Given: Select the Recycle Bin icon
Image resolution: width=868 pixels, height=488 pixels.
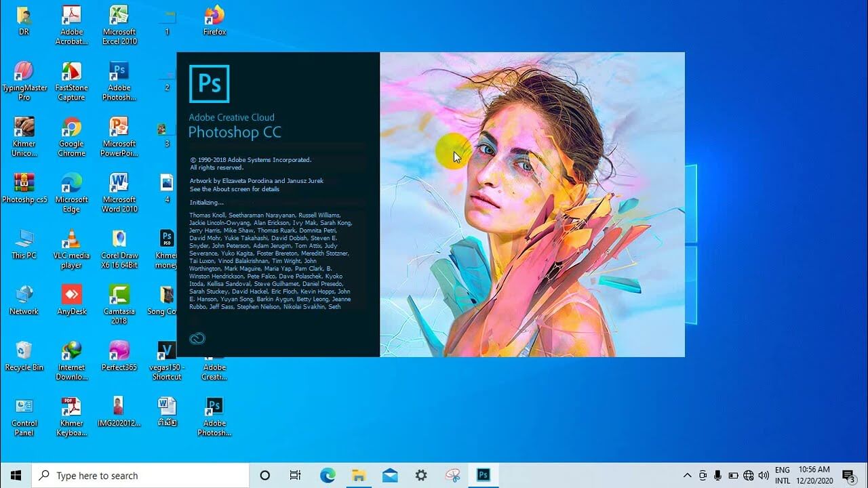Looking at the screenshot, I should (x=24, y=357).
